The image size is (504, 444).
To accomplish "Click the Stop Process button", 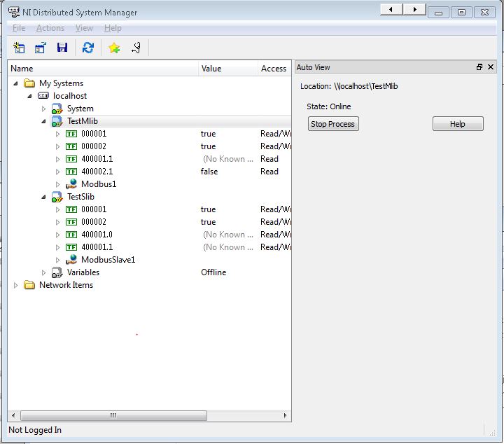I will (x=333, y=124).
